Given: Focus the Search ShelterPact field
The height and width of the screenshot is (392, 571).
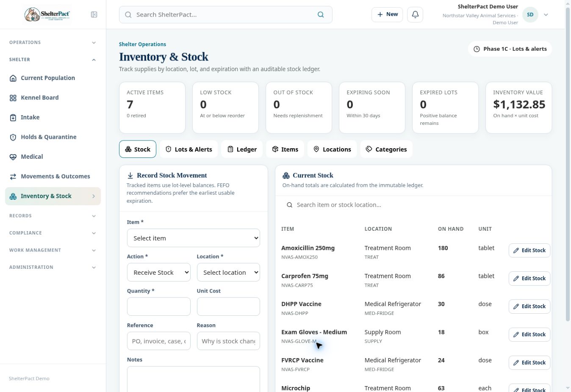Looking at the screenshot, I should (225, 14).
